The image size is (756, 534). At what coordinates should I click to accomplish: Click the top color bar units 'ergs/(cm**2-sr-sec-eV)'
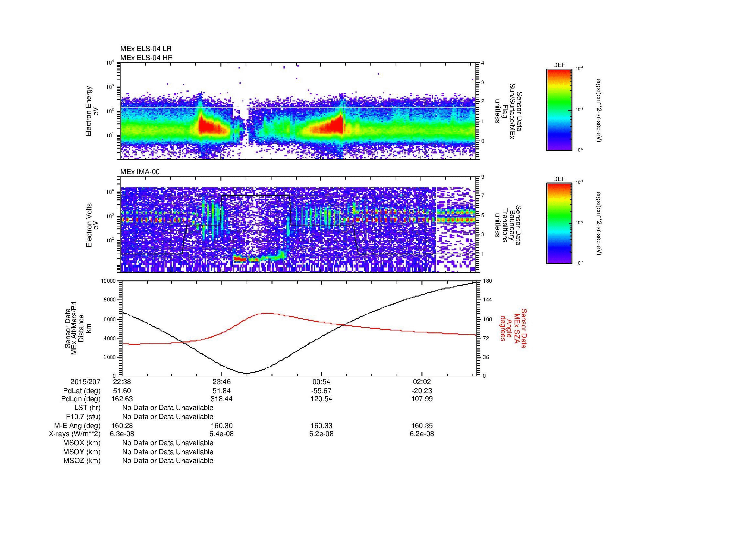tap(599, 110)
